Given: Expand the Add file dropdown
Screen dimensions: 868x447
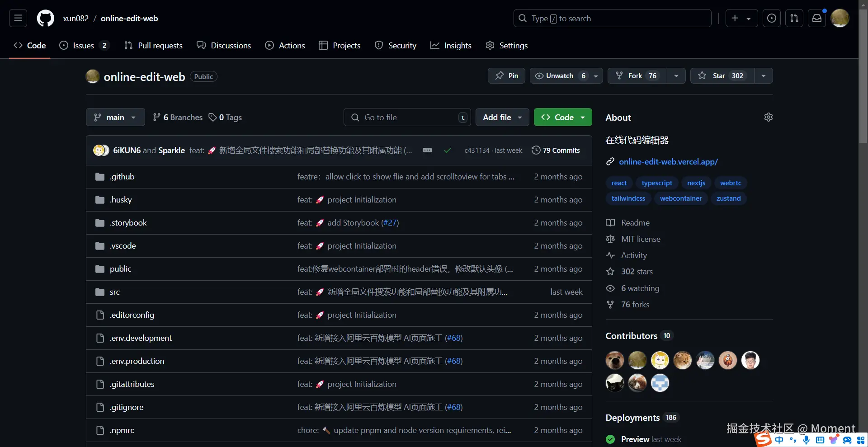Looking at the screenshot, I should 502,117.
